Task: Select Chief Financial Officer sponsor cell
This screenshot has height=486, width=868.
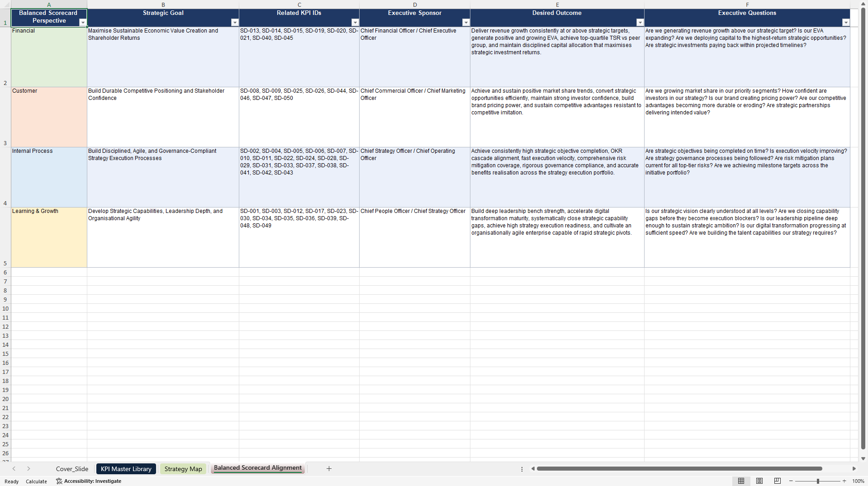Action: coord(415,57)
